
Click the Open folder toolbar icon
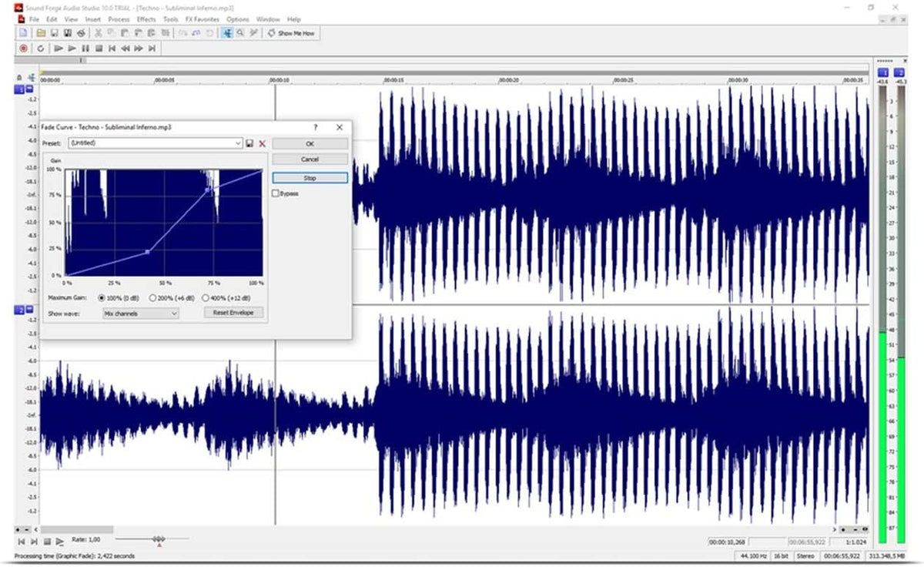click(41, 33)
